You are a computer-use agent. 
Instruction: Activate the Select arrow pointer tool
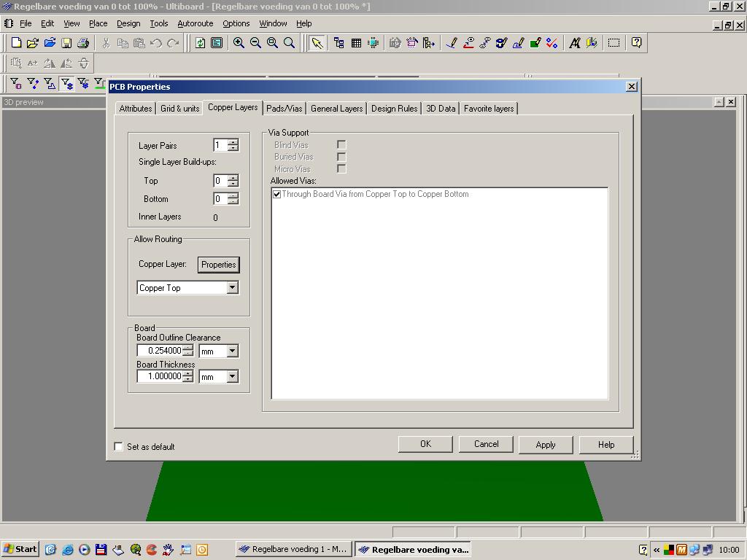click(x=317, y=43)
